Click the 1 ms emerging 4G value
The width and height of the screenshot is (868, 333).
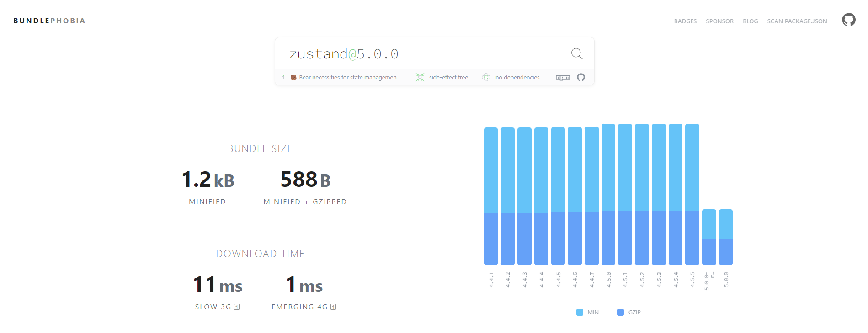point(304,285)
